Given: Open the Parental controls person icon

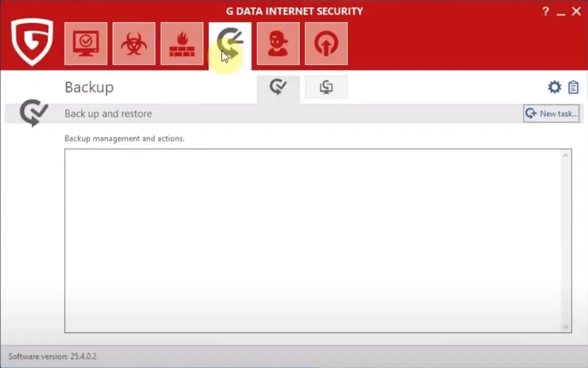Looking at the screenshot, I should point(278,44).
